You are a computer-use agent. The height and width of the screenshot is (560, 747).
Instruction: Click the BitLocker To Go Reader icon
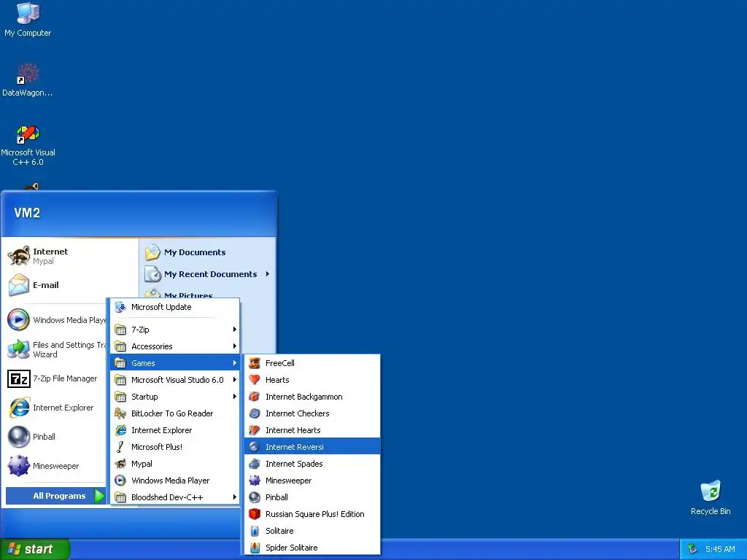point(120,413)
